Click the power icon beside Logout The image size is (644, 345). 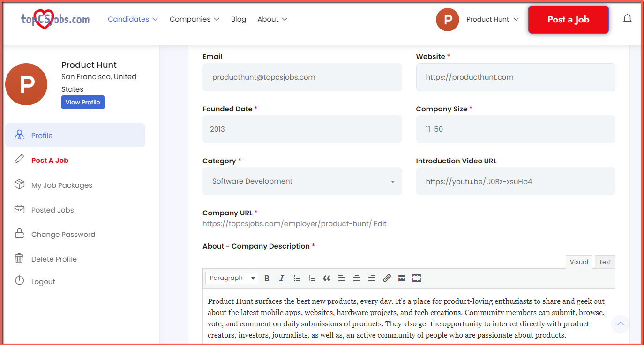click(19, 281)
